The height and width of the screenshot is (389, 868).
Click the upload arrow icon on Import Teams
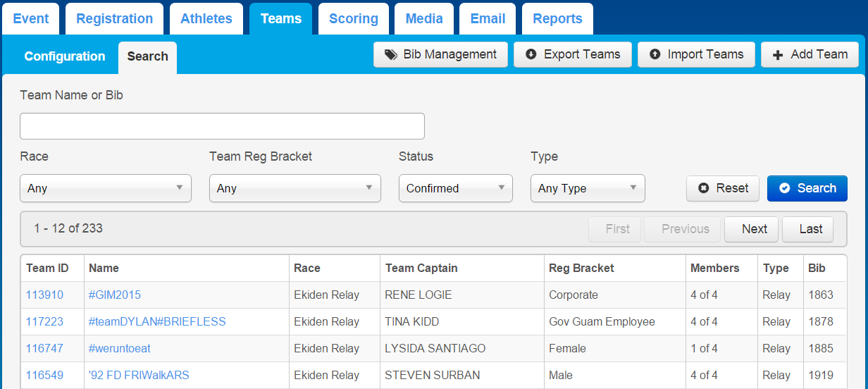click(655, 54)
